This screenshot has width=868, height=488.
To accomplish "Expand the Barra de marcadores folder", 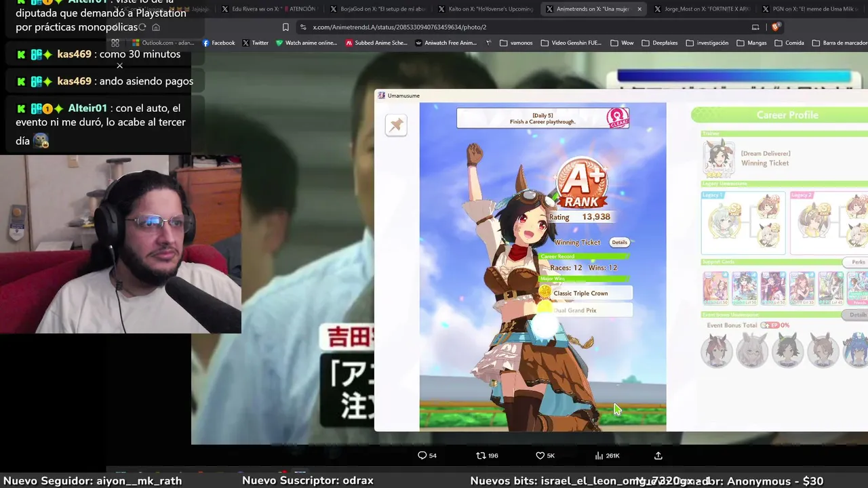I will (840, 43).
